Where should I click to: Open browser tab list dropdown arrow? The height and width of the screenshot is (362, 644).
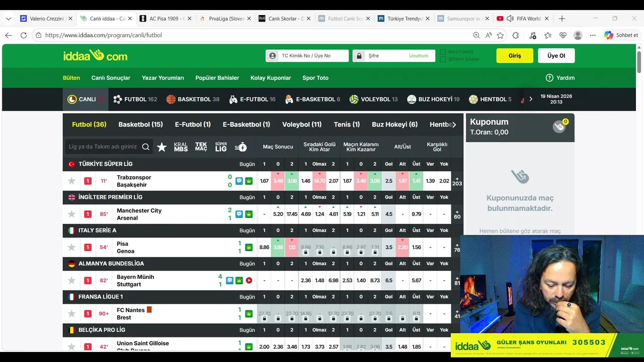(8, 19)
